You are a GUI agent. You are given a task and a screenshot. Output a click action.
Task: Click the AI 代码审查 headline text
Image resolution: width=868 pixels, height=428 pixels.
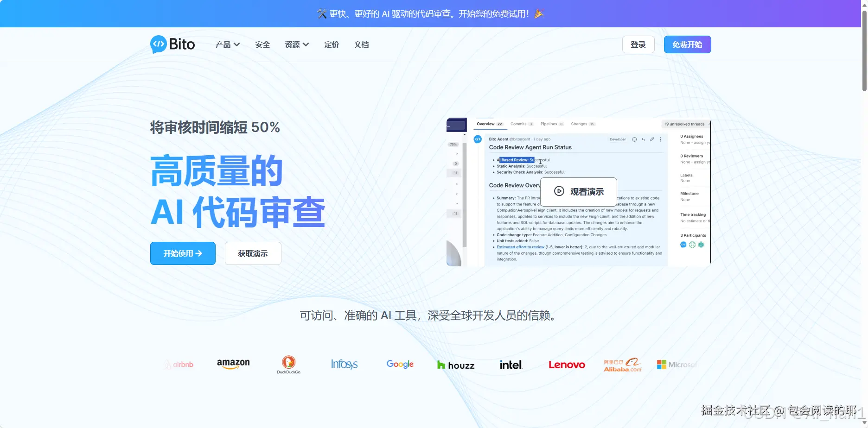coord(238,212)
